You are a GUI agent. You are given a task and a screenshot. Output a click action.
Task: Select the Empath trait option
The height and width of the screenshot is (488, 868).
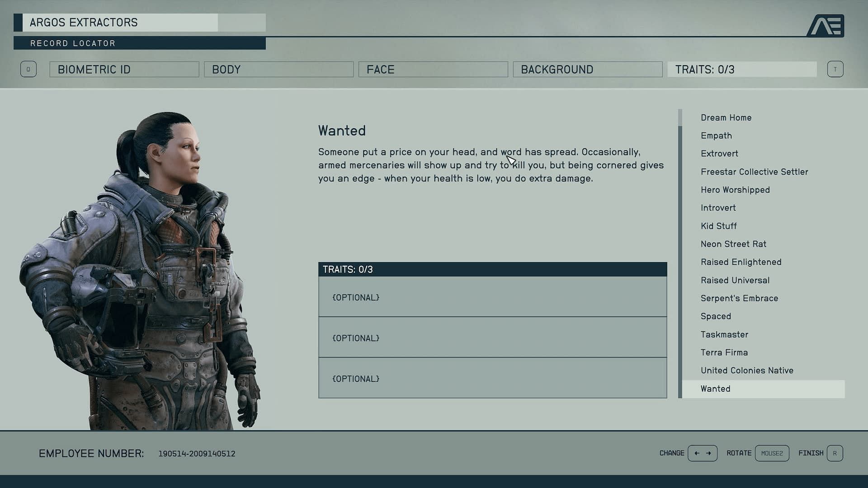point(716,135)
